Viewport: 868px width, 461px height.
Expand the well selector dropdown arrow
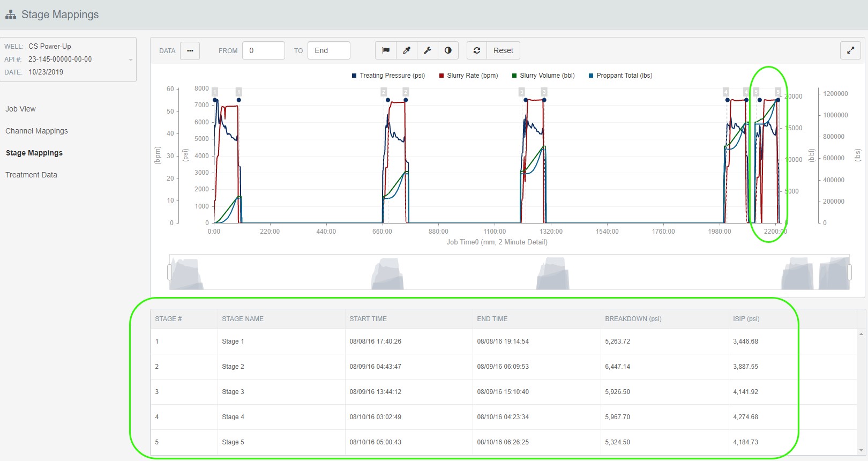(x=130, y=60)
